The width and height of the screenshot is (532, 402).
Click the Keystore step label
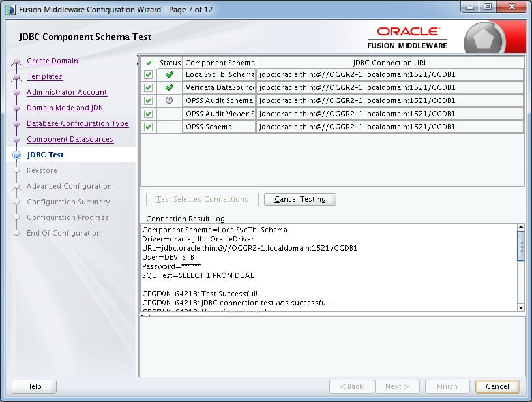[42, 170]
